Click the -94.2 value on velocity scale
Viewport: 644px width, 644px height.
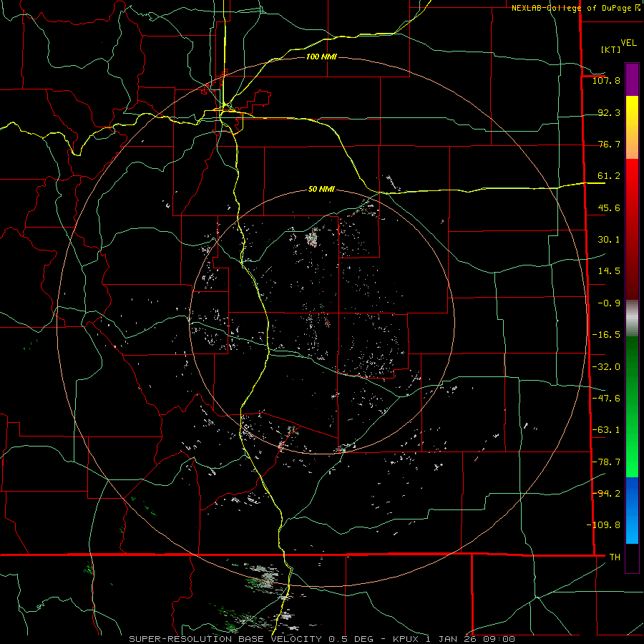(x=606, y=493)
